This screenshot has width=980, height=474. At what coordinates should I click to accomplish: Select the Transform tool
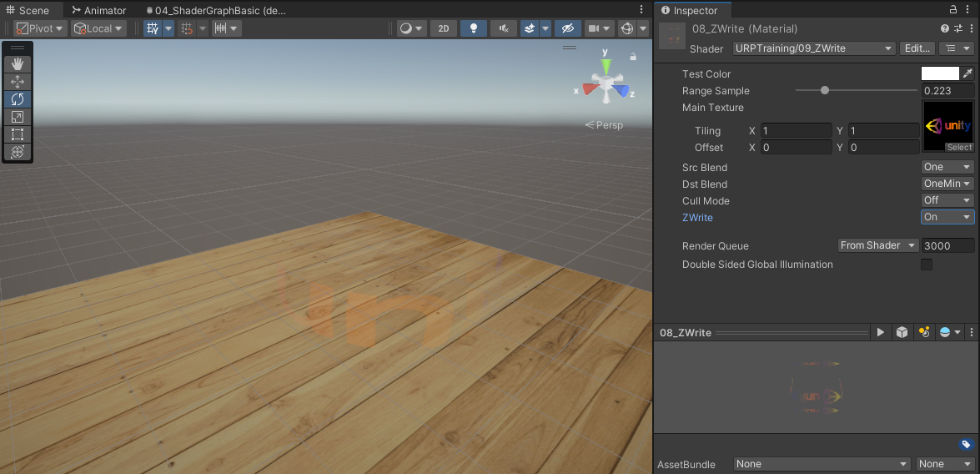[x=18, y=151]
